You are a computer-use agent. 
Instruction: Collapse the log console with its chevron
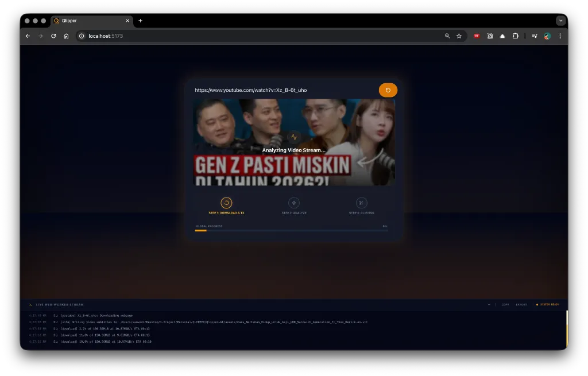point(489,304)
